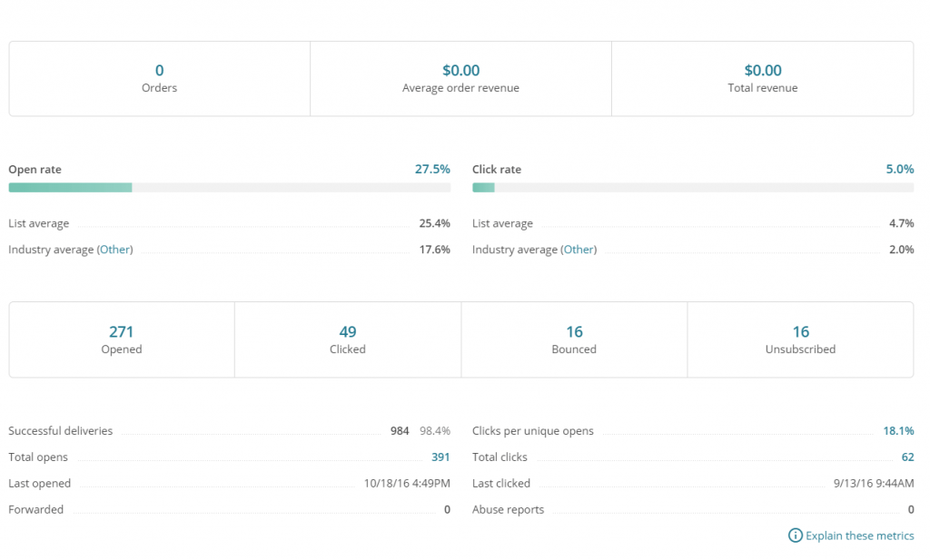View the 16 Bounced recipients list
The width and height of the screenshot is (930, 560).
point(574,332)
